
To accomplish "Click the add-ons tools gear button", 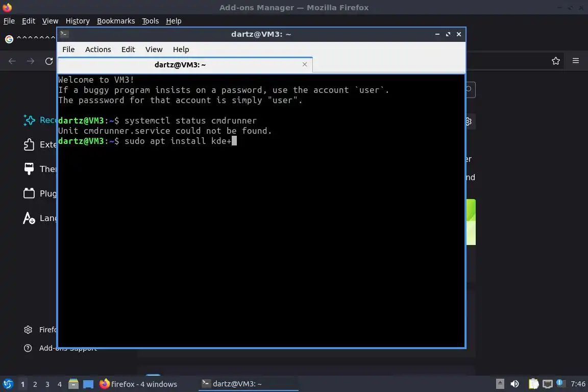I will [x=470, y=121].
